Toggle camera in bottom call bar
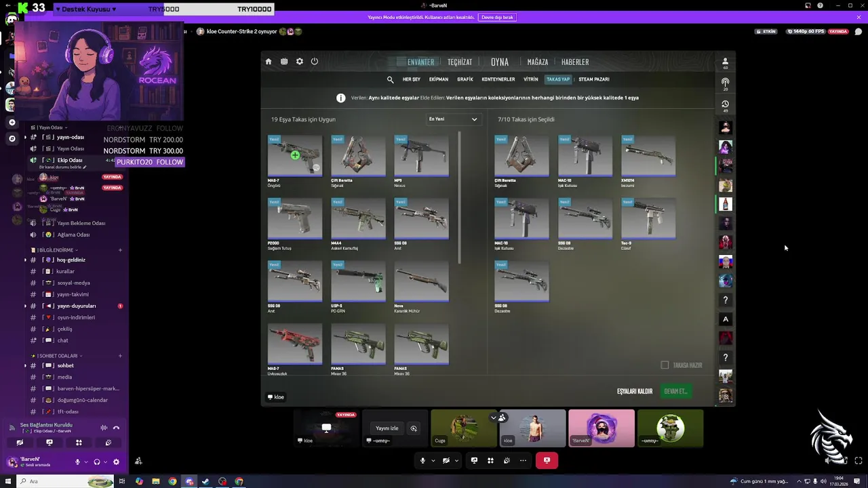868x488 pixels. [x=446, y=461]
